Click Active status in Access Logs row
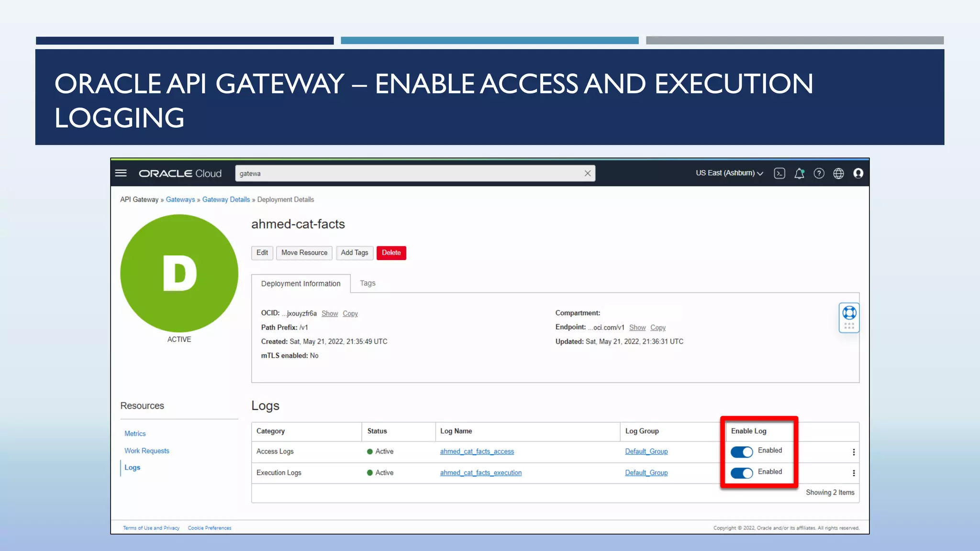Screen dimensions: 980x551 (380, 452)
